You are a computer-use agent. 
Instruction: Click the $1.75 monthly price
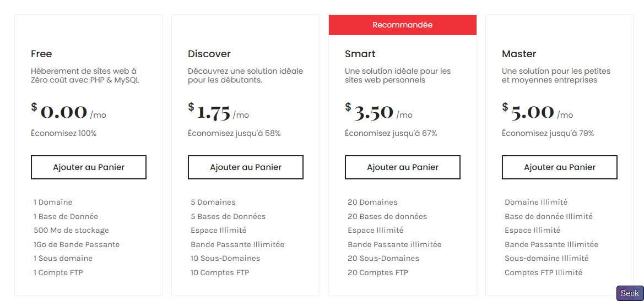214,112
